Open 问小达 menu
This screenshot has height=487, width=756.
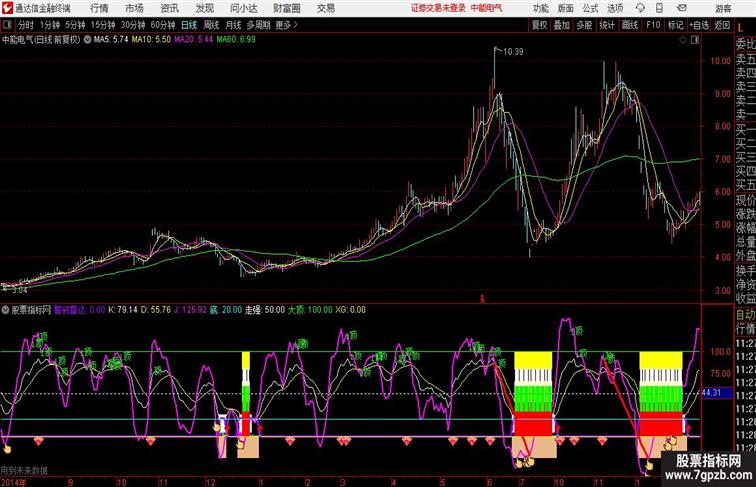pyautogui.click(x=243, y=8)
